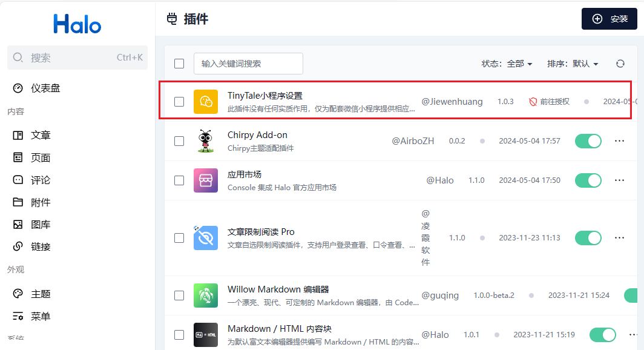644x350 pixels.
Task: Click the Markdown / HTML 内容块 plugin icon
Action: [206, 335]
